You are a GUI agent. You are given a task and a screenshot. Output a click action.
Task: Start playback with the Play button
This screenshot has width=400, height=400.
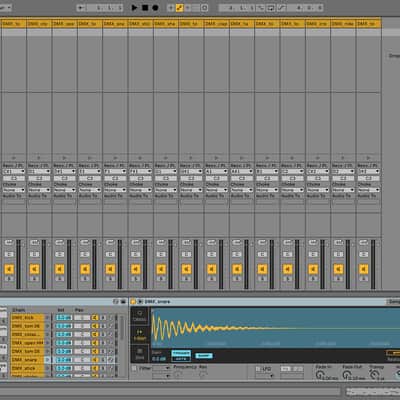134,8
